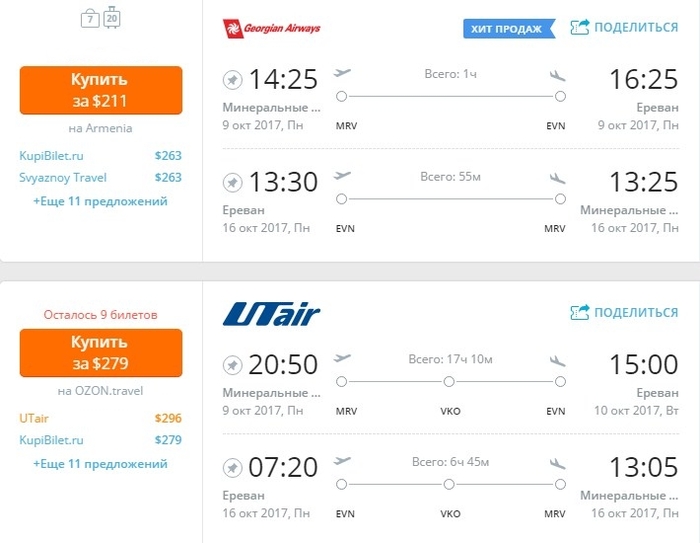Click the UTair airline logo
This screenshot has height=543, width=700.
pyautogui.click(x=271, y=315)
